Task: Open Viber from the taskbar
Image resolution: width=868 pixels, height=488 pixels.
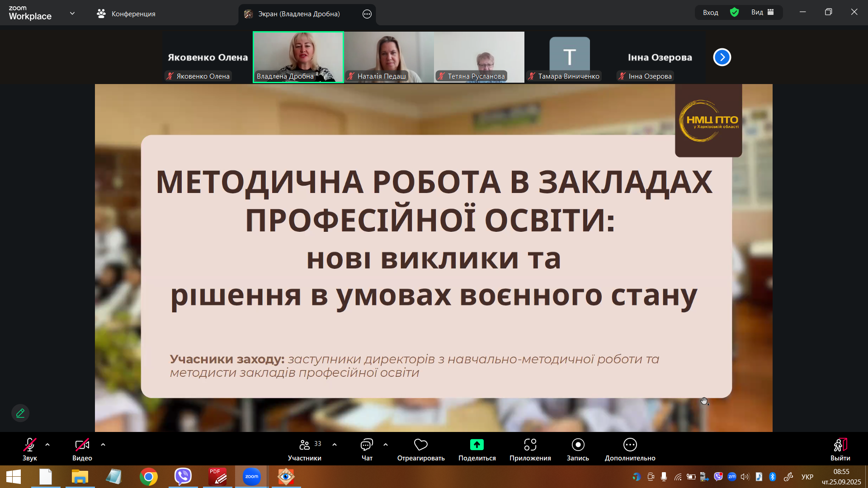Action: 183,476
